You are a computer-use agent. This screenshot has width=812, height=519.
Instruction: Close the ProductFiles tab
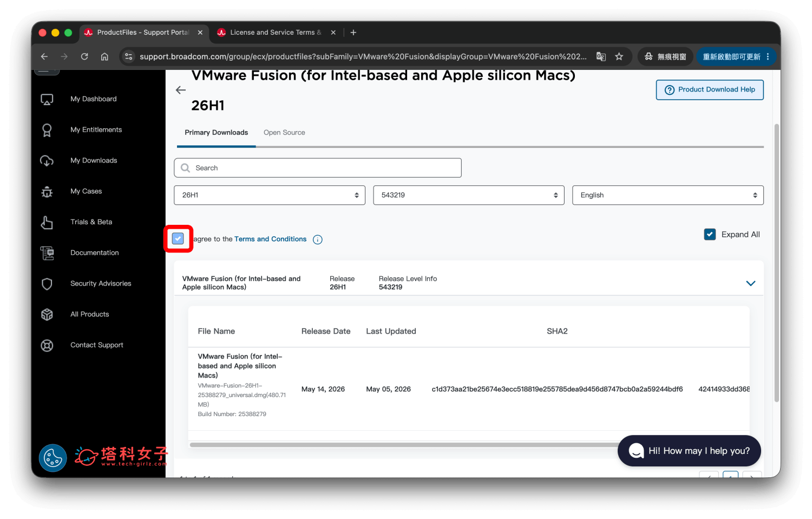tap(200, 33)
